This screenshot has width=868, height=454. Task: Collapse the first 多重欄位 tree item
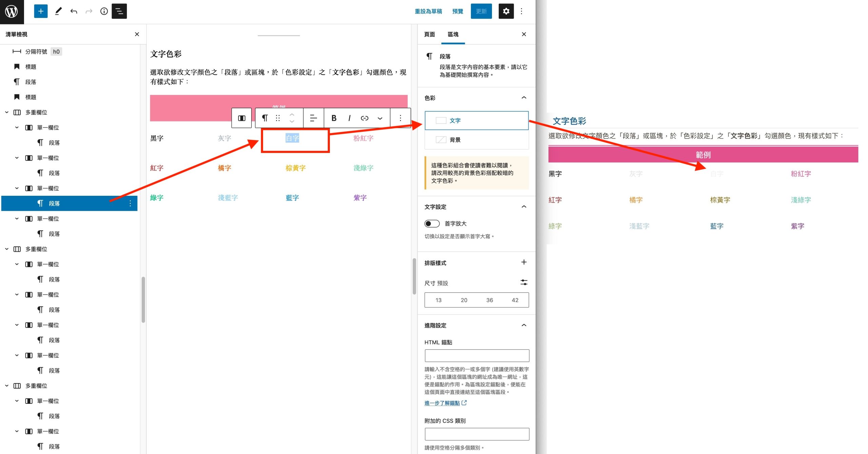[x=7, y=112]
